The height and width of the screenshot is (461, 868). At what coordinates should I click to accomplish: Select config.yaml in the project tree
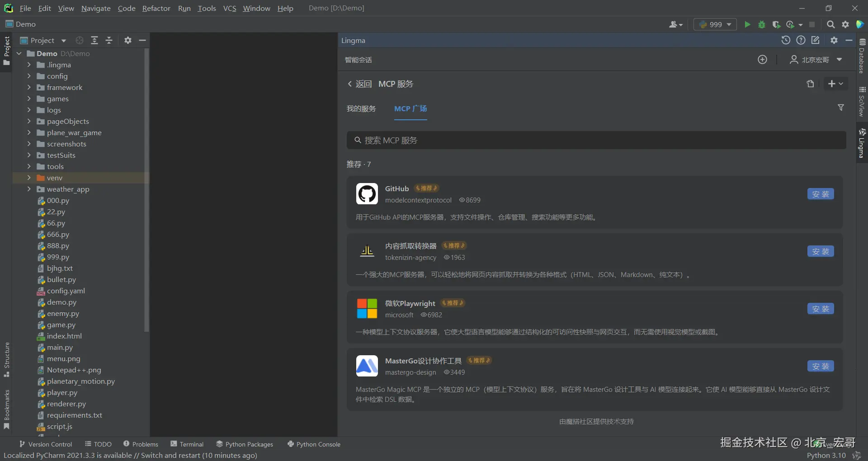(66, 291)
